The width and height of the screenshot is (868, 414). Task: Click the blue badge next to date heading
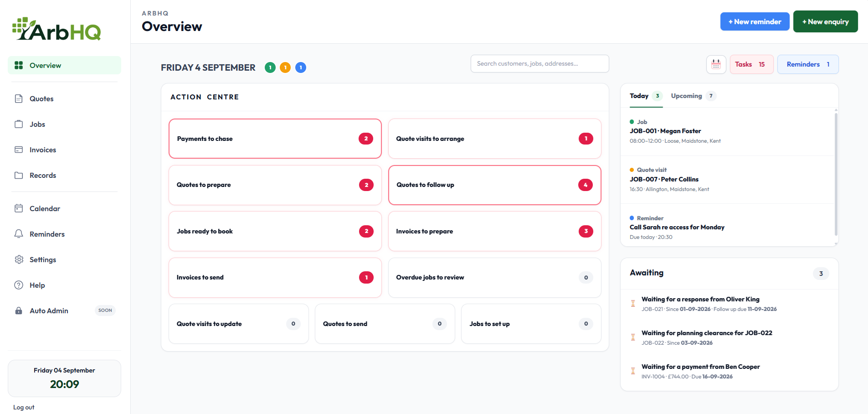301,67
